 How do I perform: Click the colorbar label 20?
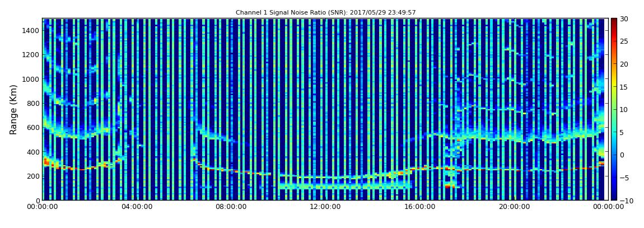point(625,64)
